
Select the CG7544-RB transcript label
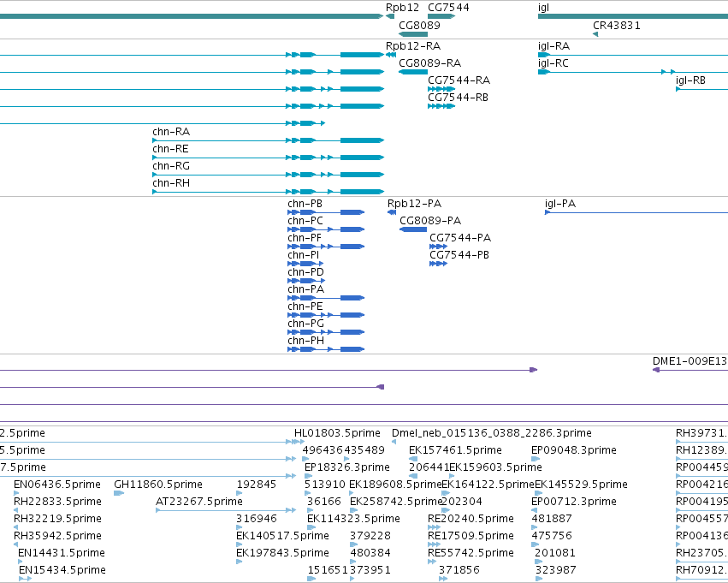[458, 97]
